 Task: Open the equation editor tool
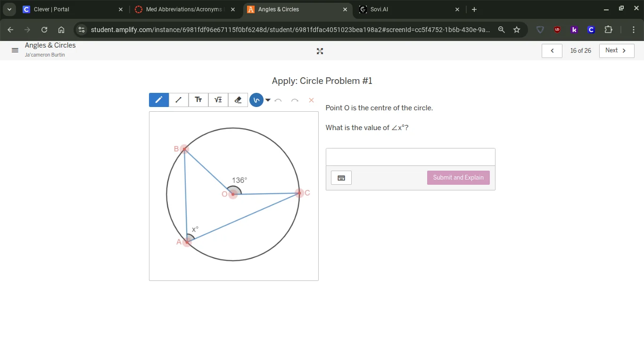(x=218, y=99)
